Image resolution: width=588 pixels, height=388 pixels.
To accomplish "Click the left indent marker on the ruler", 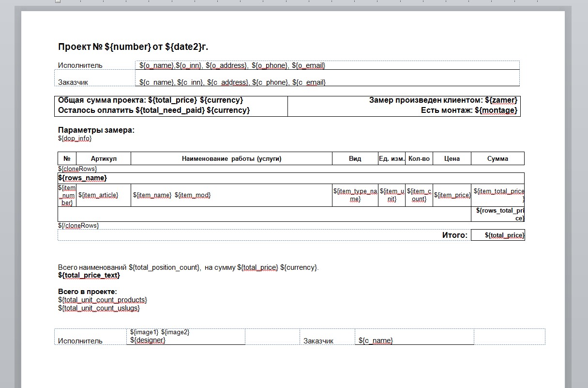I will [x=58, y=1].
